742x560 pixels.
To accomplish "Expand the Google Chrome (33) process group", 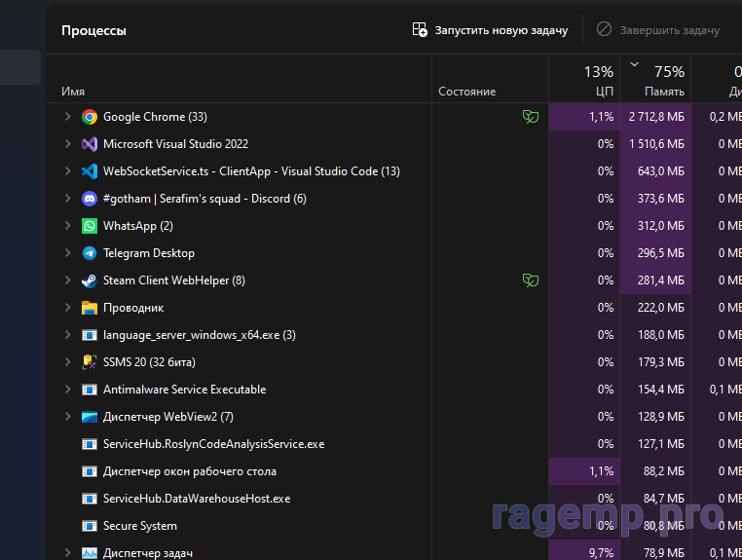I will click(x=67, y=117).
